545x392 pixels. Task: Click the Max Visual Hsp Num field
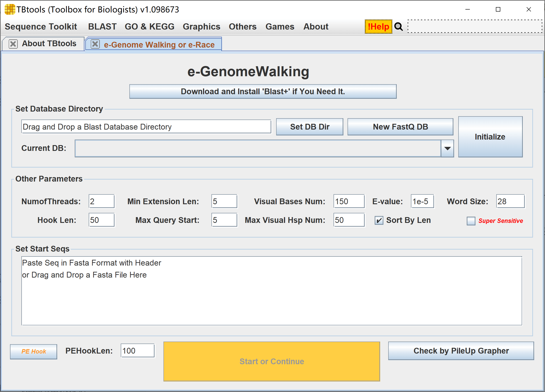[x=349, y=220]
